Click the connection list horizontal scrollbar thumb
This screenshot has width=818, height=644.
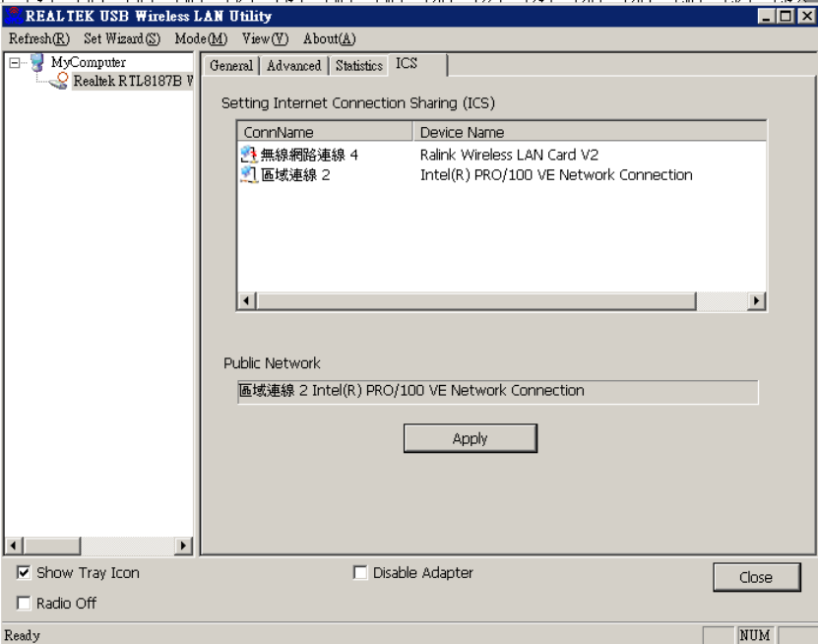(x=476, y=301)
